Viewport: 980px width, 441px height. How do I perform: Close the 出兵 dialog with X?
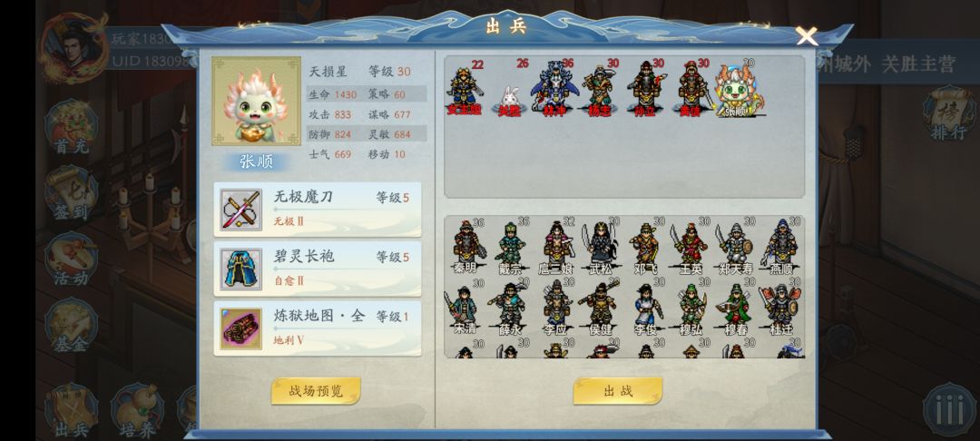pyautogui.click(x=807, y=35)
